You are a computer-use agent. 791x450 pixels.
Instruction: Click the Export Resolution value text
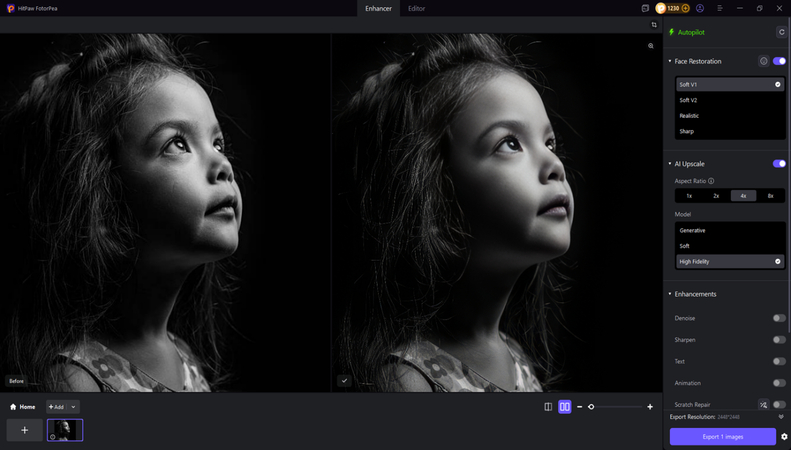pos(728,417)
